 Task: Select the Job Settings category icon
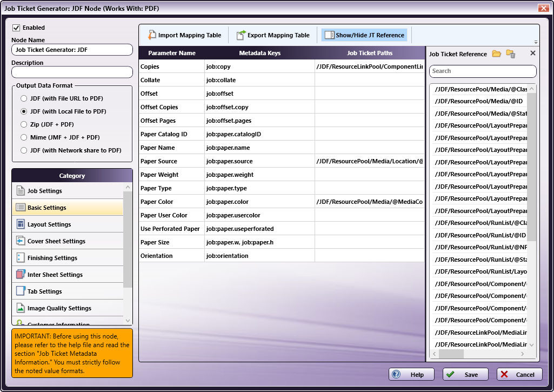click(21, 191)
